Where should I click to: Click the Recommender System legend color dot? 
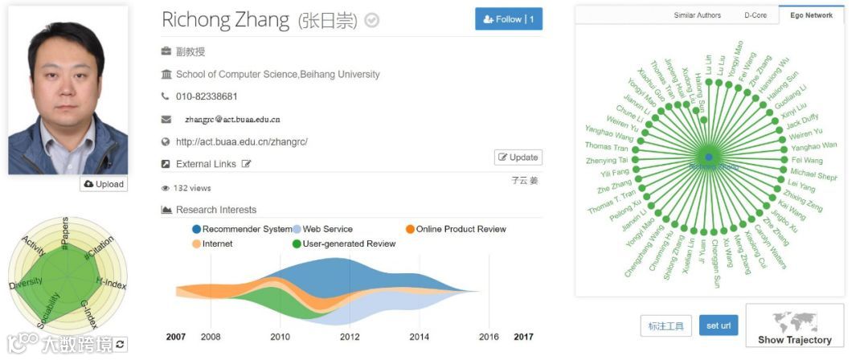[x=196, y=229]
